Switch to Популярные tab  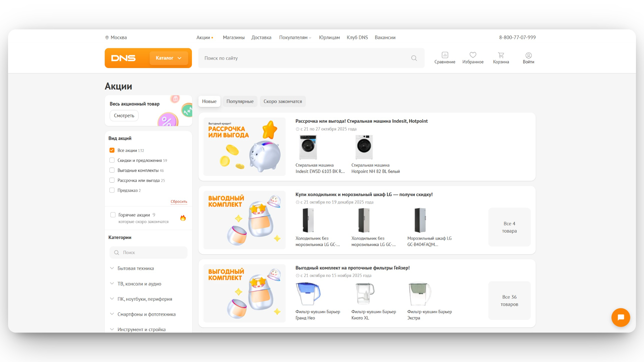coord(240,102)
